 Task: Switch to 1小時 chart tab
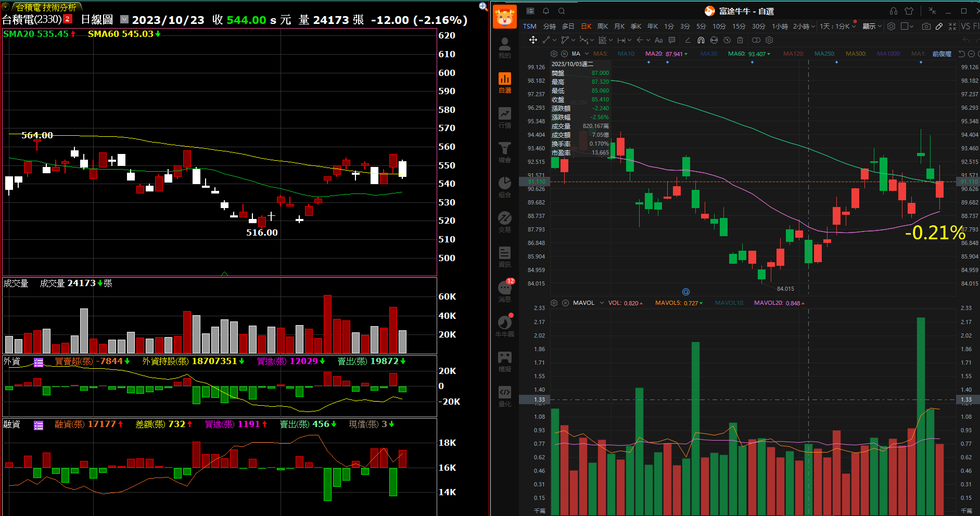point(780,26)
